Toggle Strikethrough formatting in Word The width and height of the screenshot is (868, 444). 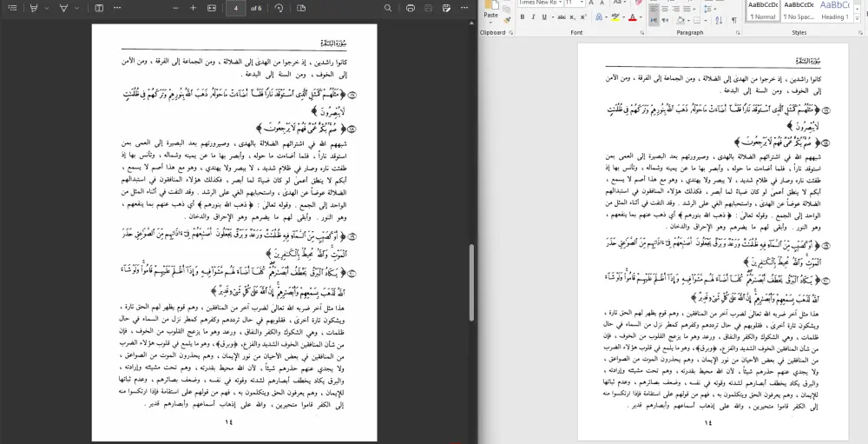562,17
